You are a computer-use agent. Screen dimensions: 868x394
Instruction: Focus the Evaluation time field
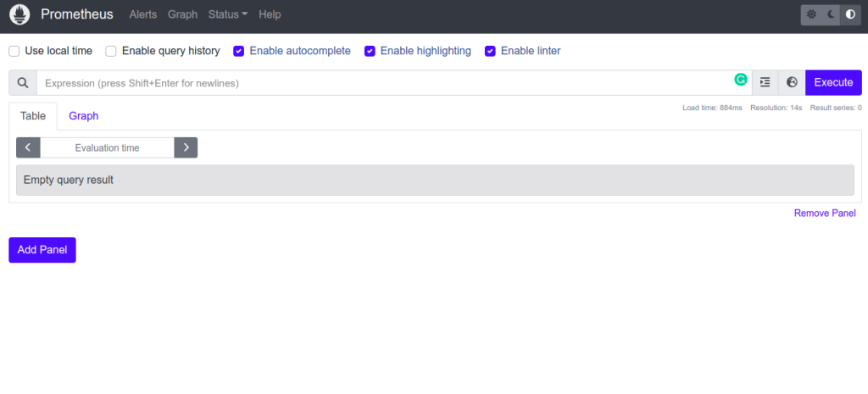tap(108, 147)
